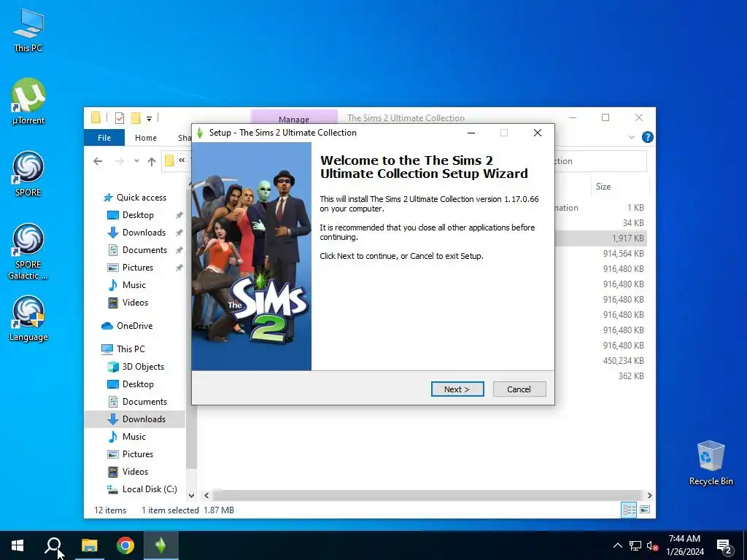Screen dimensions: 747x560
Task: Click navigation pane scroll down arrow
Action: pyautogui.click(x=191, y=495)
